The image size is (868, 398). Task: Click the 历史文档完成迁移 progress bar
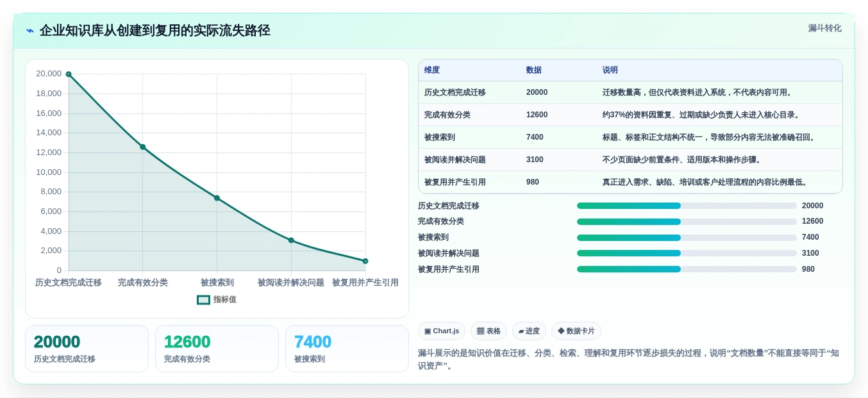[687, 206]
